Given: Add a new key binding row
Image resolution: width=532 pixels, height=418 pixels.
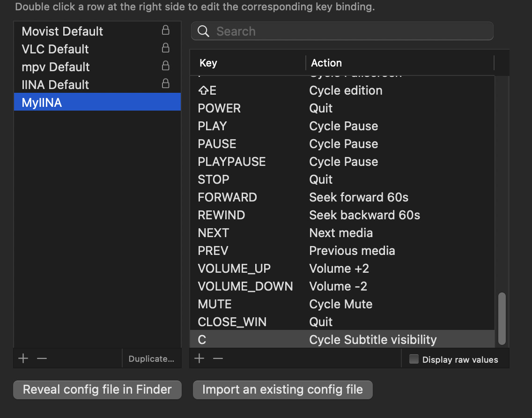Looking at the screenshot, I should tap(199, 359).
